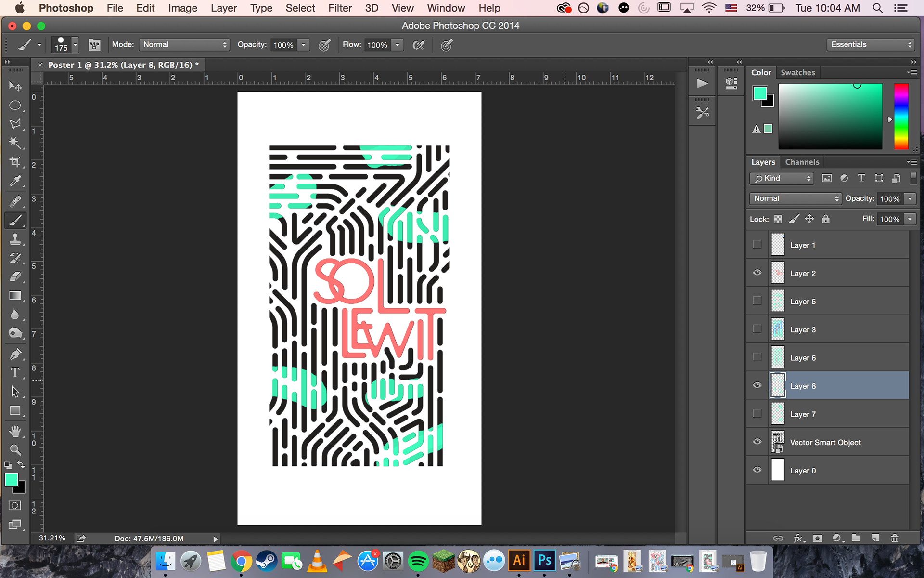Image resolution: width=924 pixels, height=578 pixels.
Task: Click the Layer 0 thumbnail
Action: (x=778, y=470)
